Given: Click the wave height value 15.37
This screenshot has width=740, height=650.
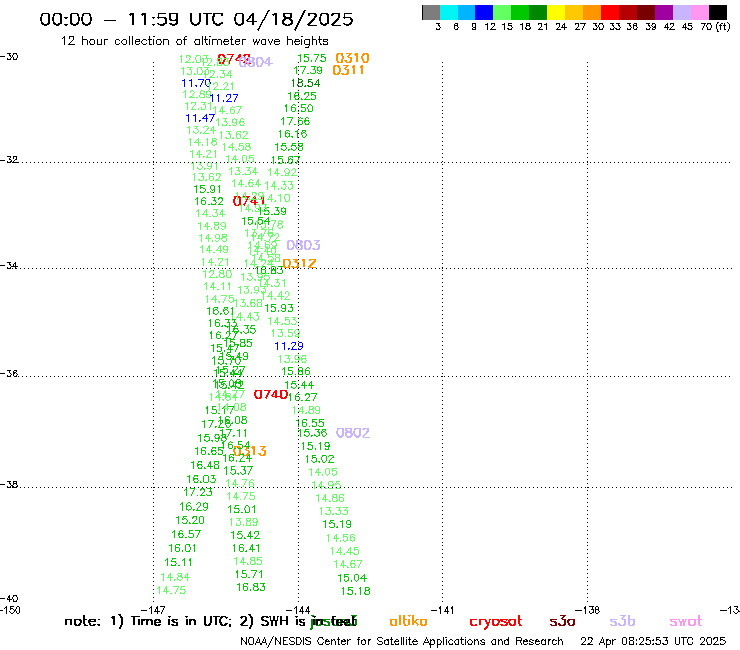Looking at the screenshot, I should tap(238, 471).
